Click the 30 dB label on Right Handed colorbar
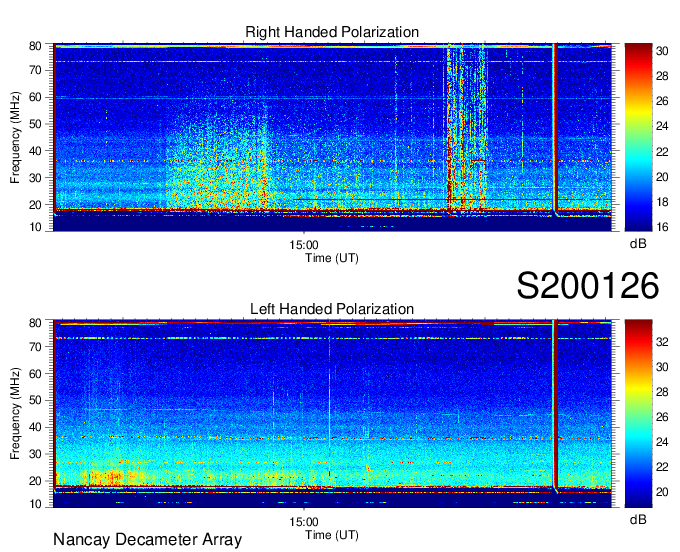Screen dimensions: 680x552 click(x=662, y=51)
